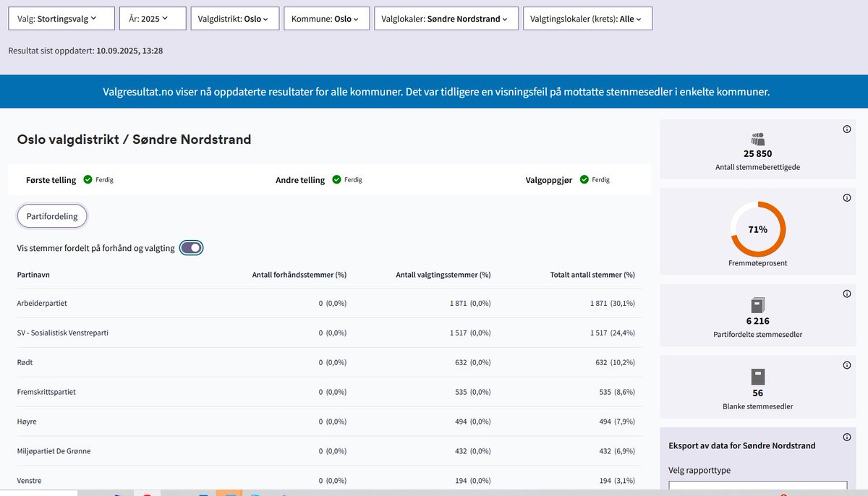
Task: Click the Antall forhåndsstemmer (%) column header
Action: point(299,275)
